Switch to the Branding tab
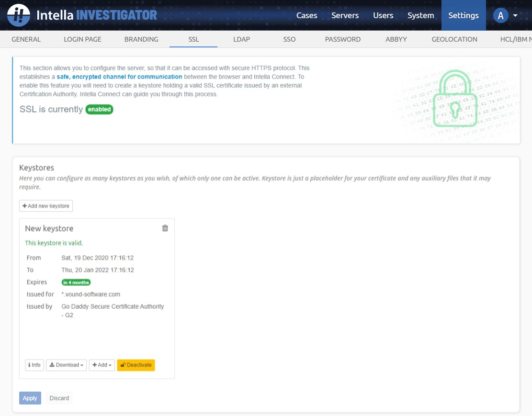This screenshot has width=532, height=416. pyautogui.click(x=141, y=39)
